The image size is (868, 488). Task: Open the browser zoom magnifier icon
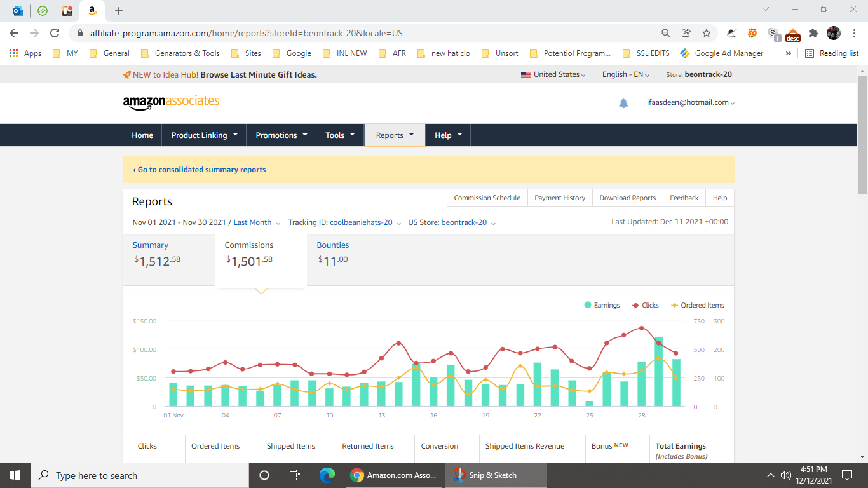pyautogui.click(x=666, y=33)
